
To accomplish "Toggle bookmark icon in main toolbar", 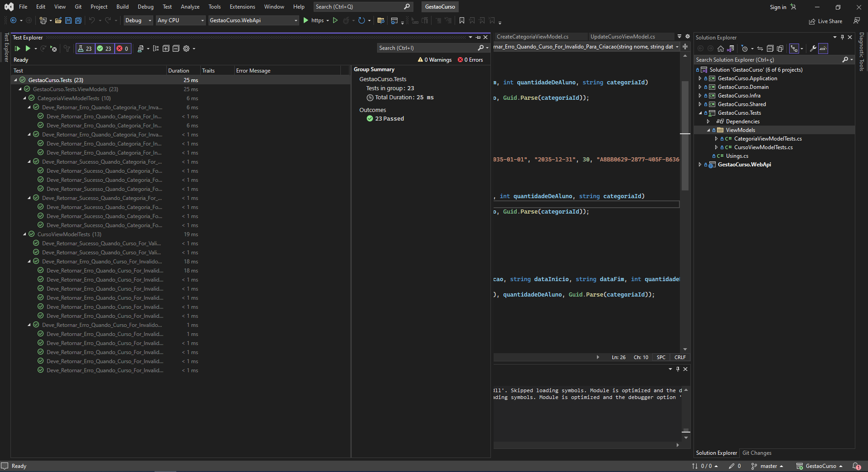I will pos(462,20).
